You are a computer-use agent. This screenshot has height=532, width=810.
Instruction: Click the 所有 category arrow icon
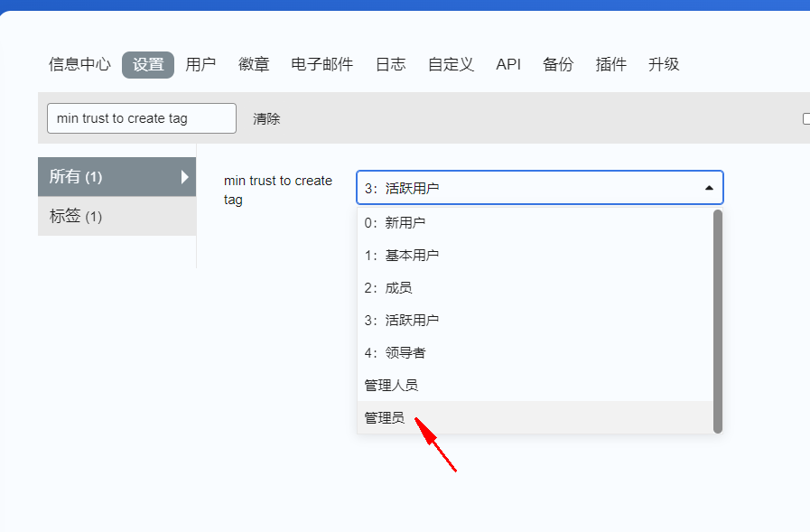(x=185, y=177)
